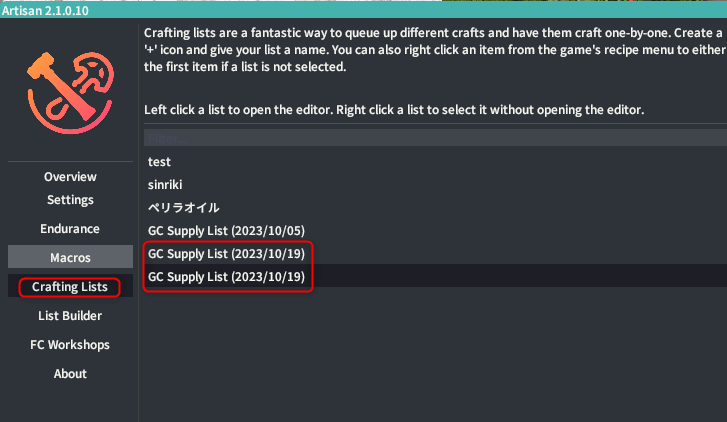This screenshot has height=422, width=727.
Task: Click the crafting lists description paragraph
Action: click(435, 50)
